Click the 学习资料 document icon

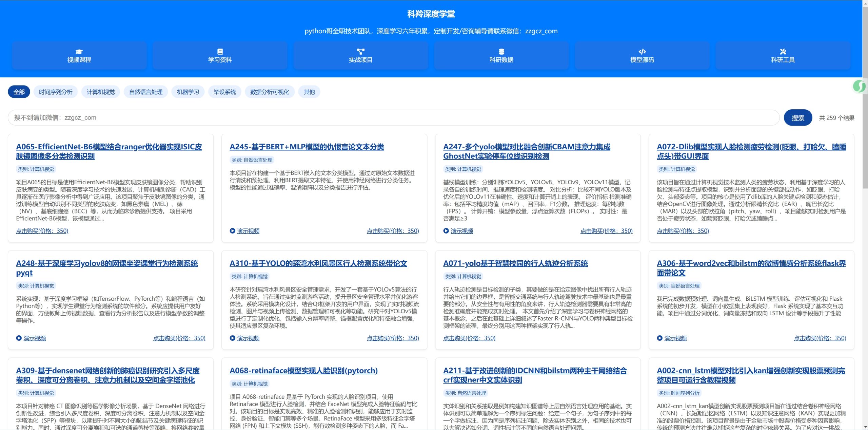point(220,52)
